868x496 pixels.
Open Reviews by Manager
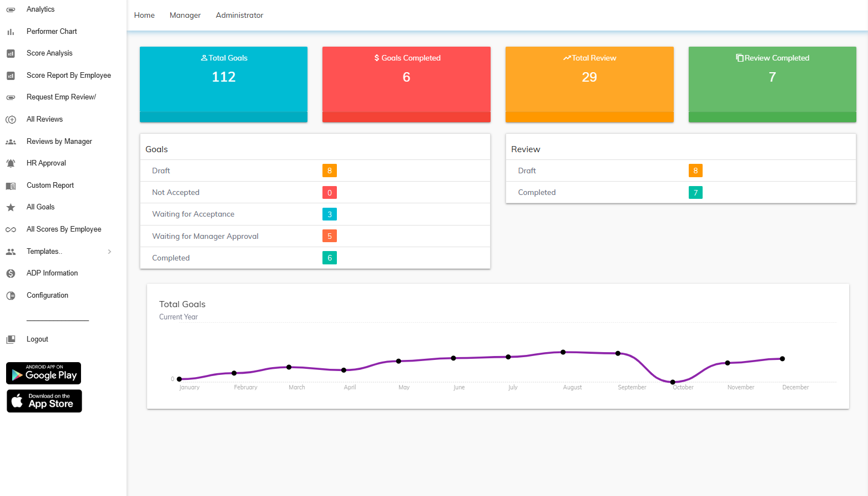[59, 142]
